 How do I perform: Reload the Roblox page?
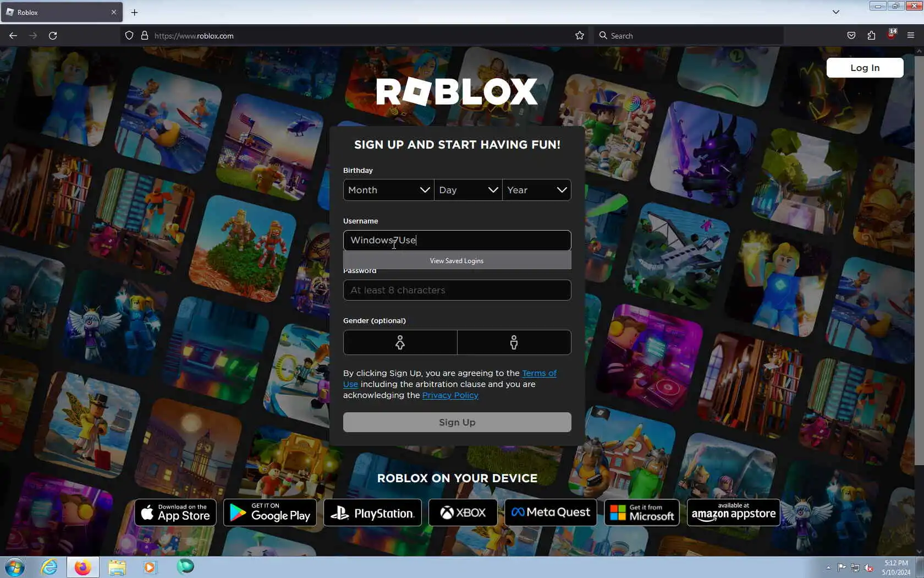[53, 36]
